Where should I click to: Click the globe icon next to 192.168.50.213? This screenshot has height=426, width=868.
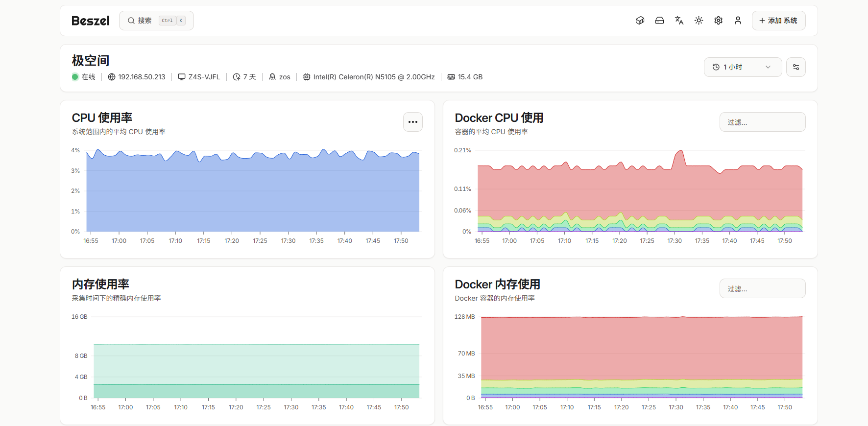(x=112, y=77)
